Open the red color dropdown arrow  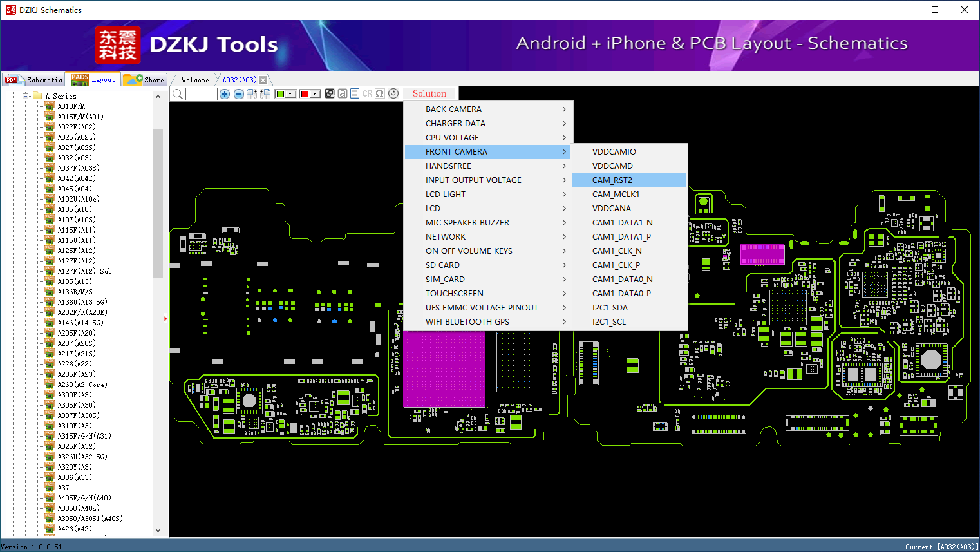coord(315,94)
